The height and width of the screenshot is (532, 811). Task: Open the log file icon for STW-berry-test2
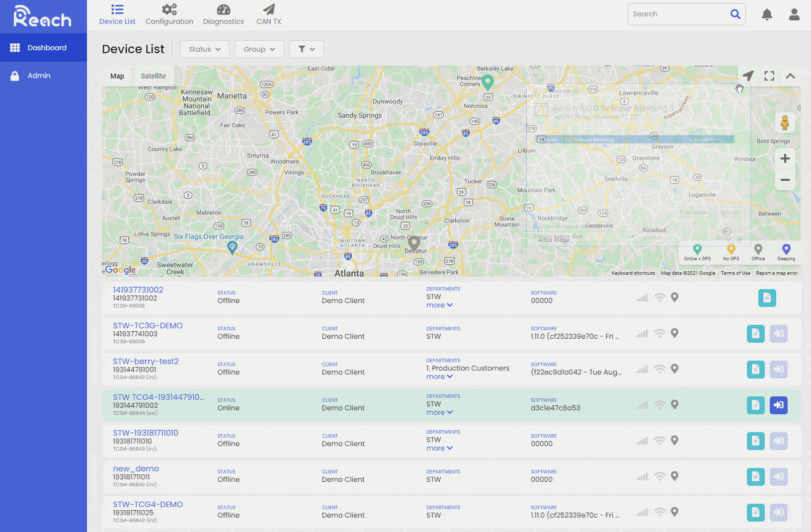tap(756, 369)
